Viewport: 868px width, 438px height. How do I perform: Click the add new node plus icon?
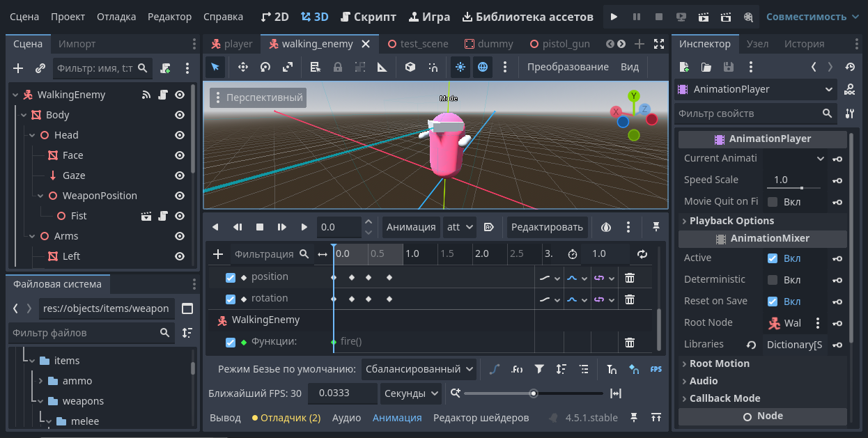pos(19,68)
